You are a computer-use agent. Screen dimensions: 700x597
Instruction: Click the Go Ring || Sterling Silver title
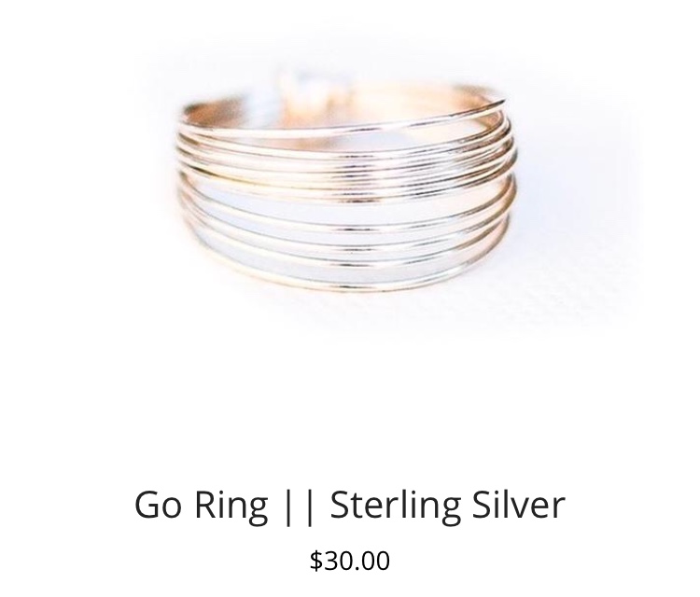click(350, 506)
